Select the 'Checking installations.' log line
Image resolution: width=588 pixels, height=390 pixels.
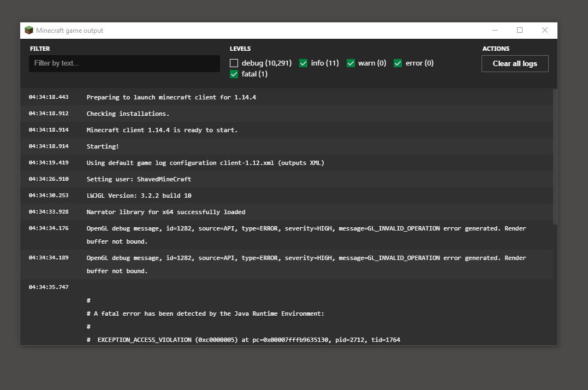tap(128, 114)
